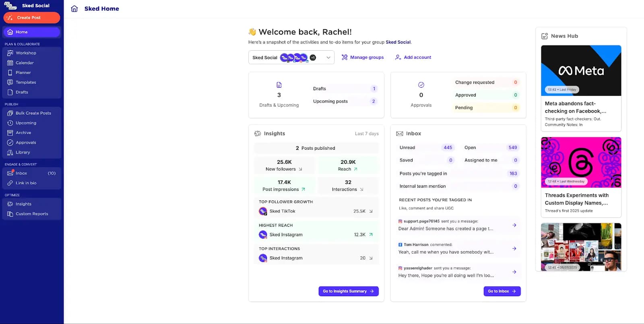This screenshot has height=324, width=644.
Task: Click Go to Insights Summary button
Action: [348, 291]
